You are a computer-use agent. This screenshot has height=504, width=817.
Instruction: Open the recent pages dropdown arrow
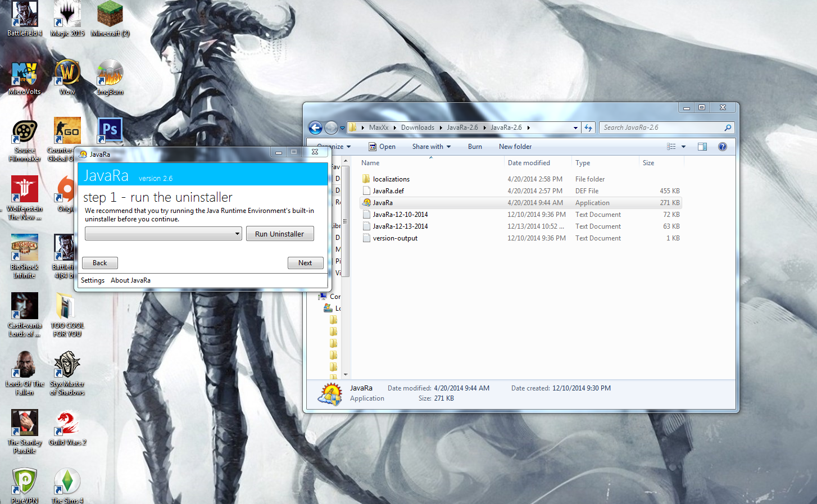click(342, 128)
